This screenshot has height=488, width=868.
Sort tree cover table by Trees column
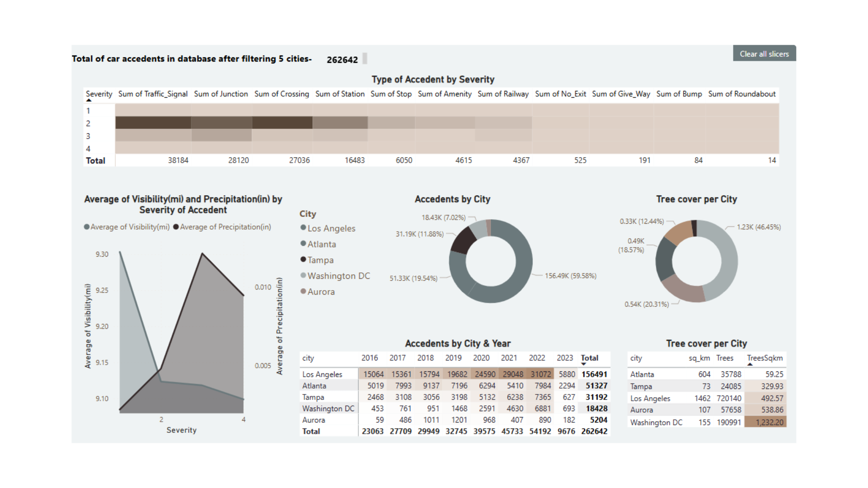click(725, 358)
